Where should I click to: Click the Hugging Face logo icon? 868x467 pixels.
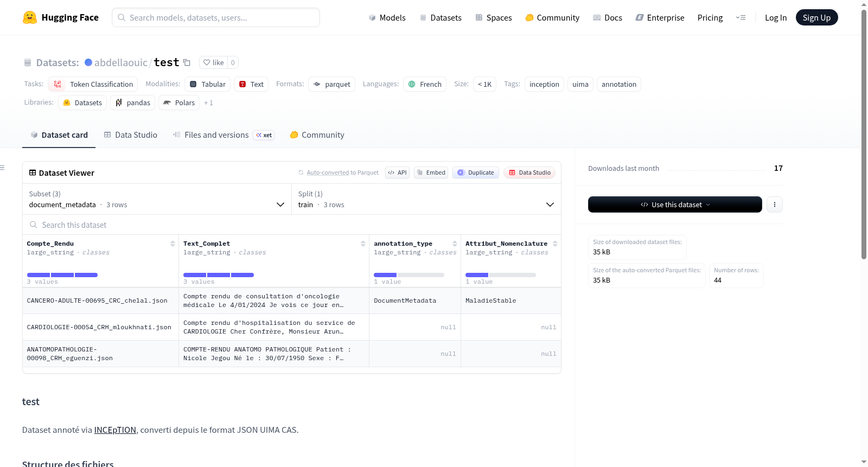(30, 17)
